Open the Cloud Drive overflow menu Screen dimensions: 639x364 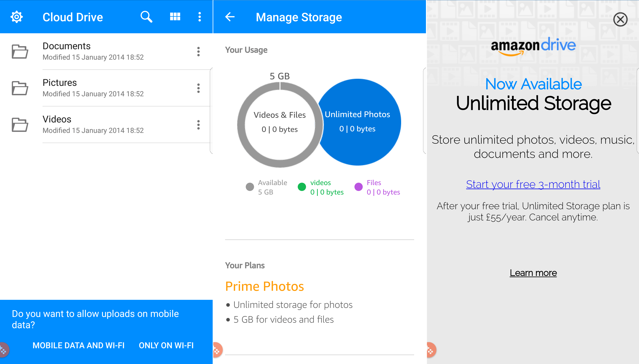[199, 17]
